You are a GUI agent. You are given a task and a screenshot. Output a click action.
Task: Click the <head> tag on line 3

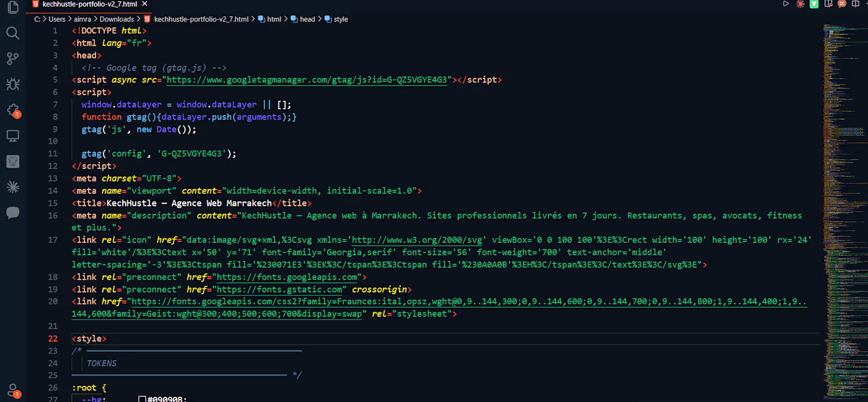(87, 56)
